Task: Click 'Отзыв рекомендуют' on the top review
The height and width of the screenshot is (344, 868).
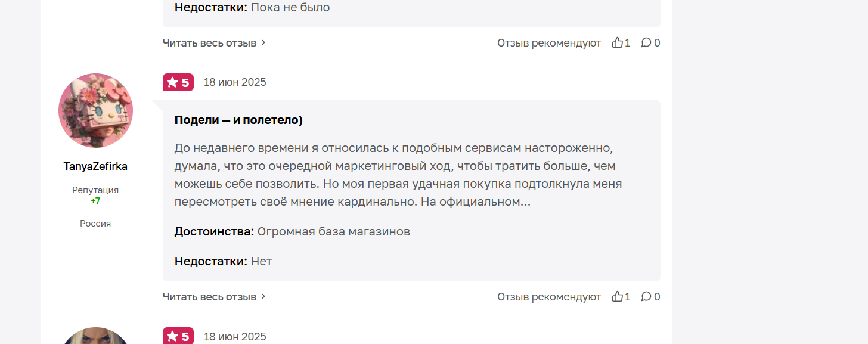Action: tap(549, 42)
